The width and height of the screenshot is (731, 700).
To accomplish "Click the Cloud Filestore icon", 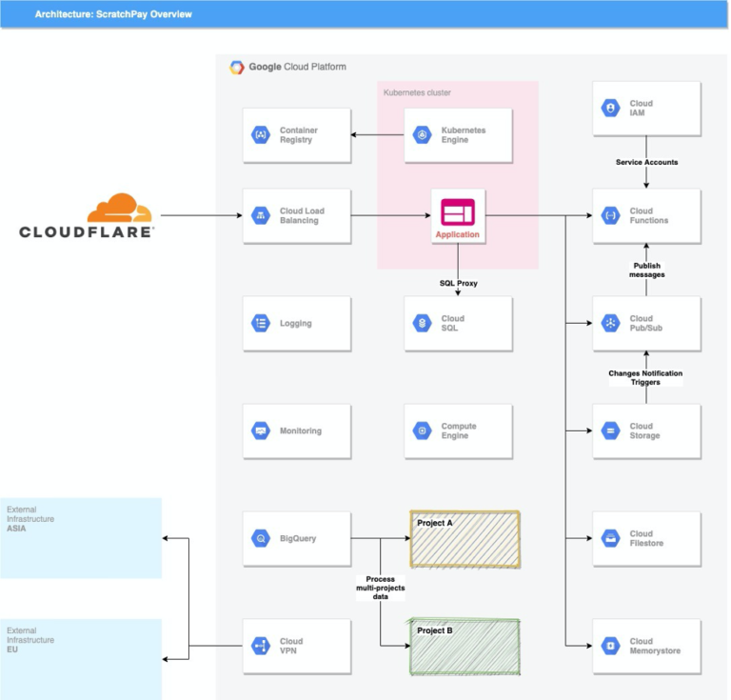I will [x=610, y=539].
